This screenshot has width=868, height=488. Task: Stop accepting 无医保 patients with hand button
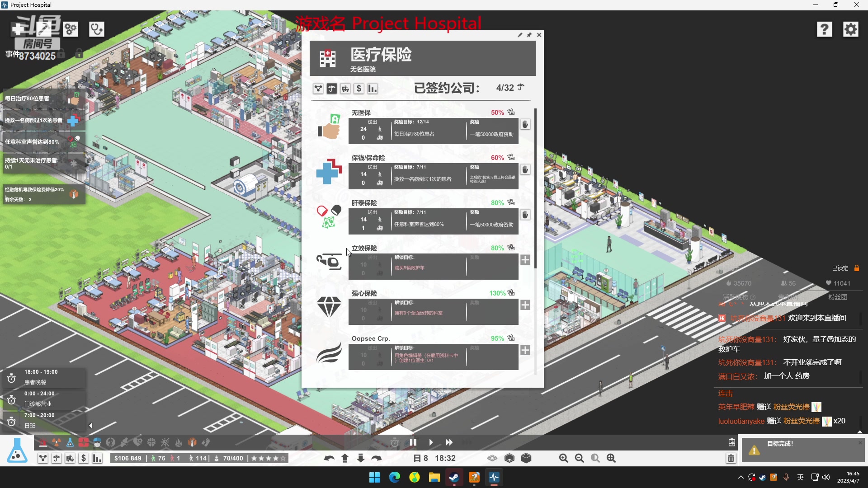click(525, 124)
